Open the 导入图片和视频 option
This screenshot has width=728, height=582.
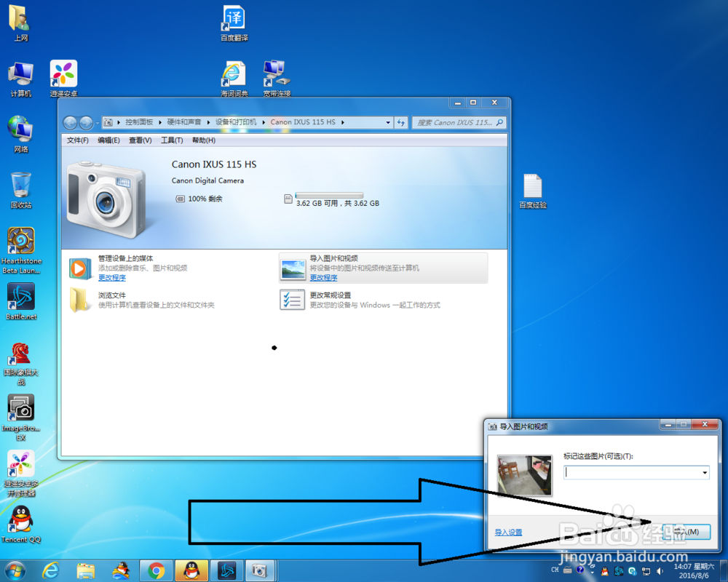(383, 268)
